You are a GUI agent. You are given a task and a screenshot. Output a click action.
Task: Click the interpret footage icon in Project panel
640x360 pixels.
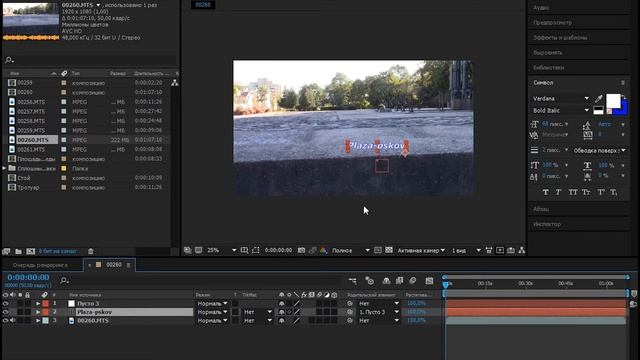6,251
